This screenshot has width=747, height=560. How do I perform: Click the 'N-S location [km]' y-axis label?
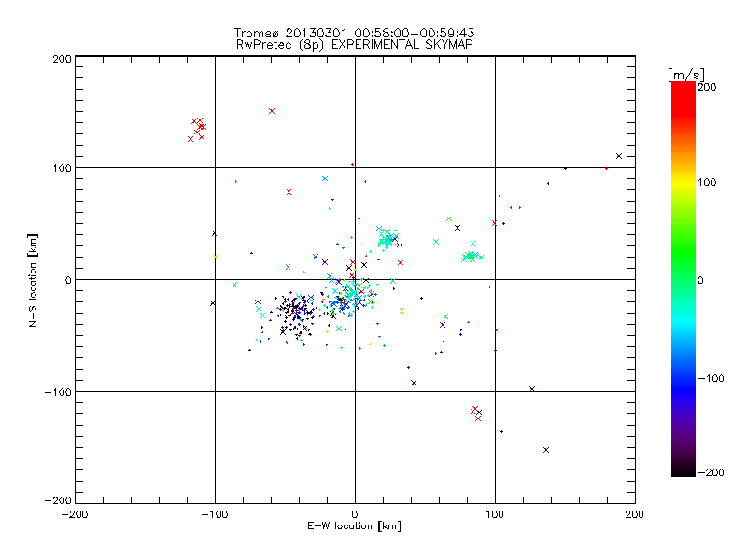pos(33,281)
